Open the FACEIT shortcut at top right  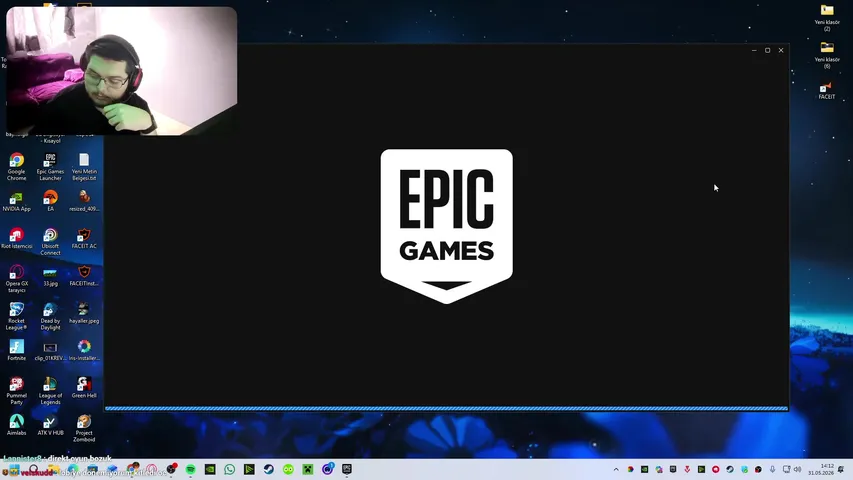coord(827,90)
